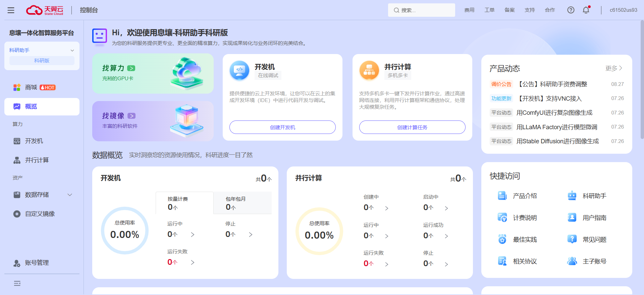
Task: Click the 科研助手 robot icon
Action: [x=572, y=196]
